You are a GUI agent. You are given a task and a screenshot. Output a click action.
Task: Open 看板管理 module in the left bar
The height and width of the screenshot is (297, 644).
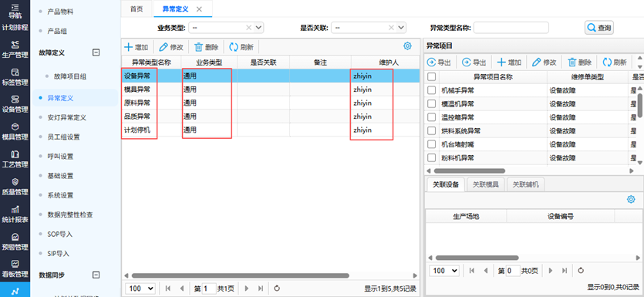(15, 268)
